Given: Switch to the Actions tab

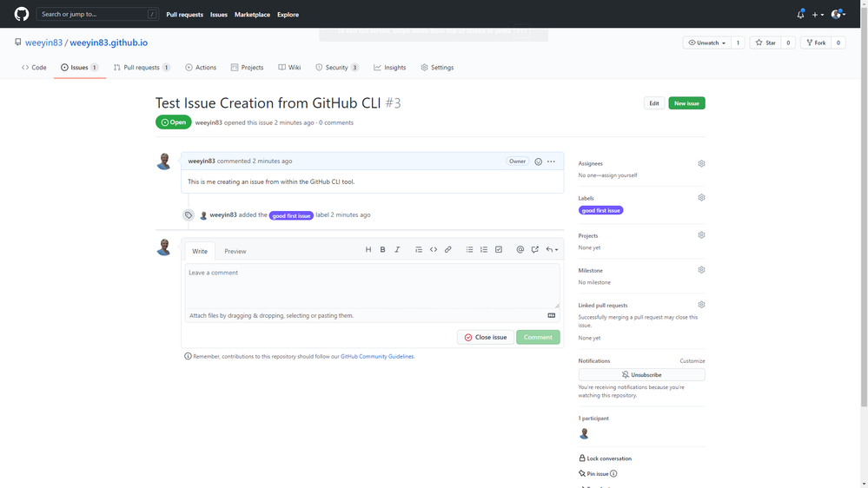Looking at the screenshot, I should coord(201,68).
